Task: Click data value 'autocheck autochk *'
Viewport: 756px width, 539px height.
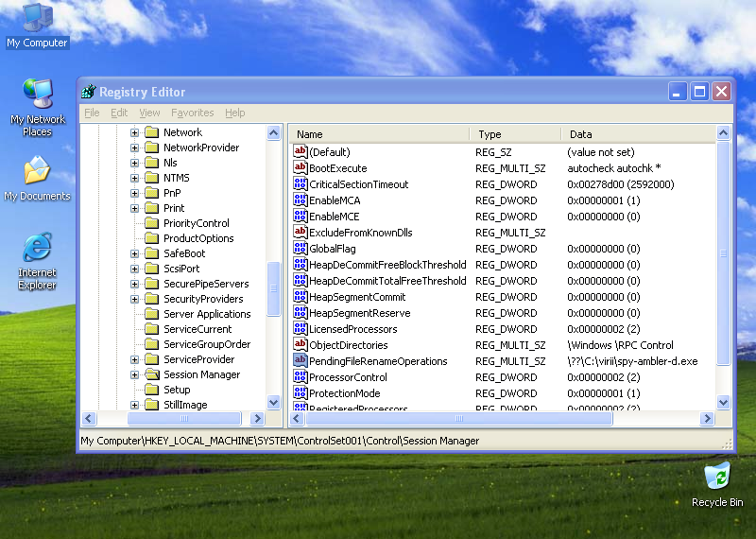Action: pos(613,168)
